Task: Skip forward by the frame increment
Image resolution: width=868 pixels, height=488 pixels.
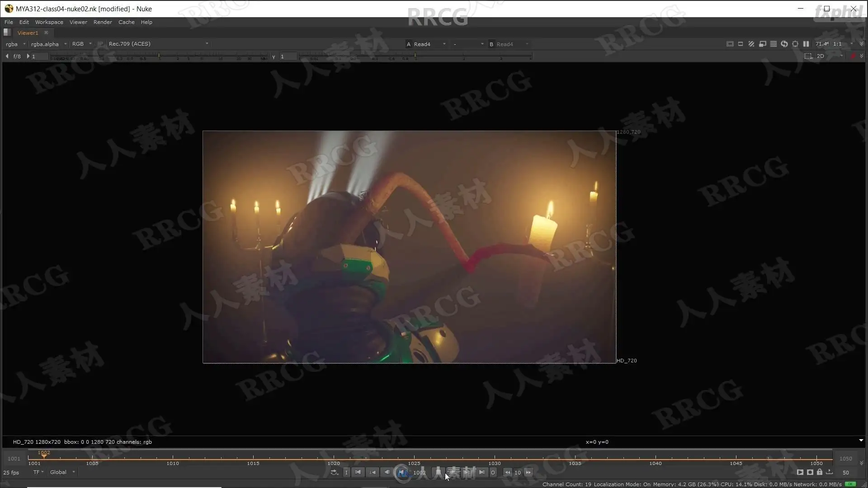Action: pyautogui.click(x=528, y=472)
